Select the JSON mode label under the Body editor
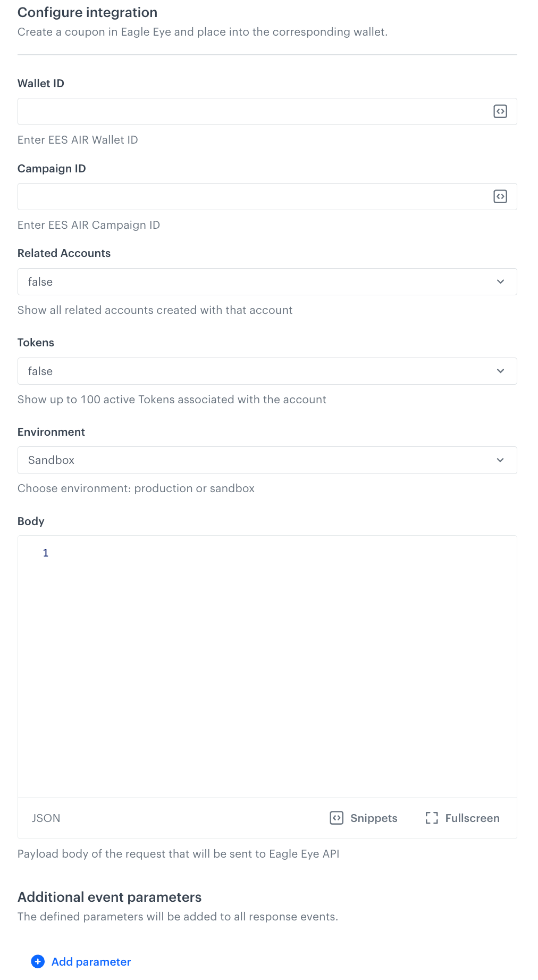The image size is (538, 980). [46, 818]
